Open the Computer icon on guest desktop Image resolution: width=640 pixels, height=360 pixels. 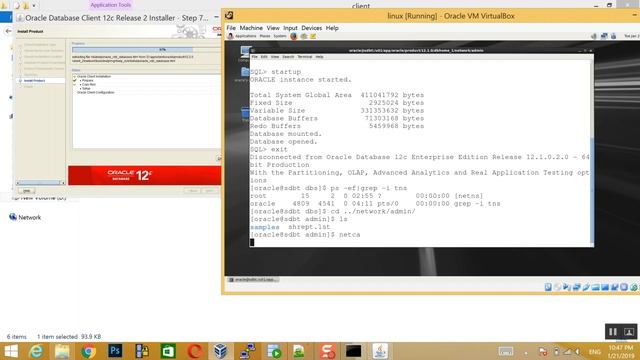[x=245, y=52]
